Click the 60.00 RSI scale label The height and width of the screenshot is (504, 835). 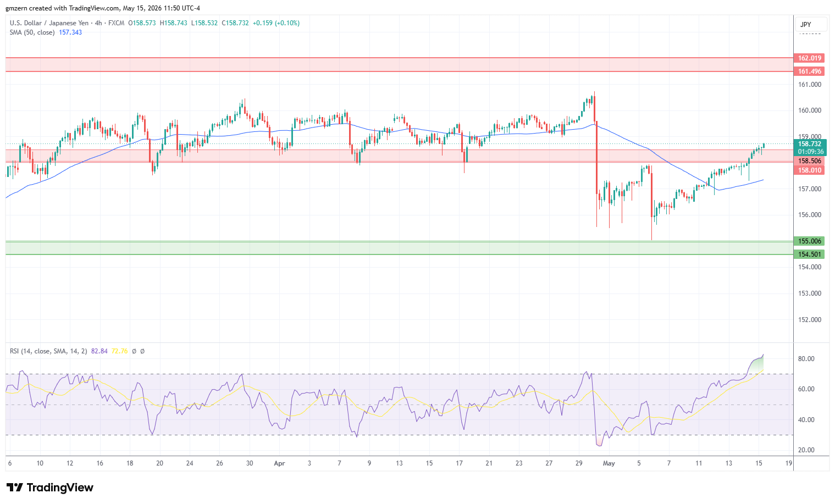coord(806,389)
